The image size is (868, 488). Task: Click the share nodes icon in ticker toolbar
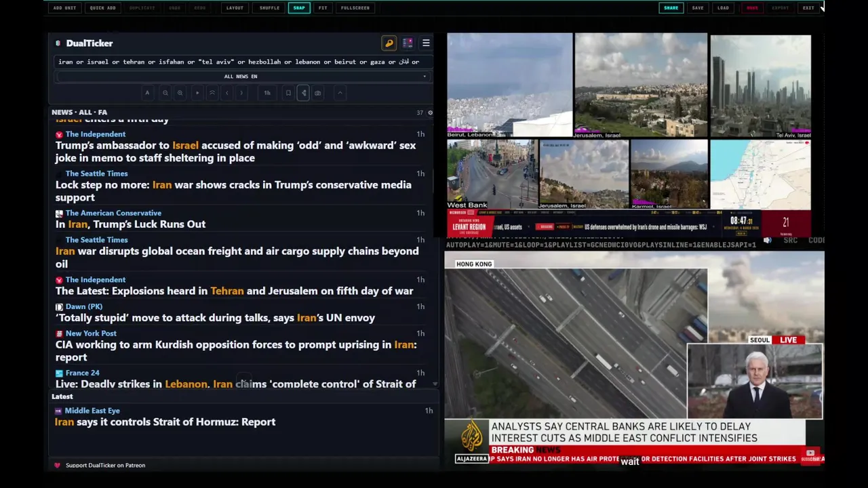303,93
